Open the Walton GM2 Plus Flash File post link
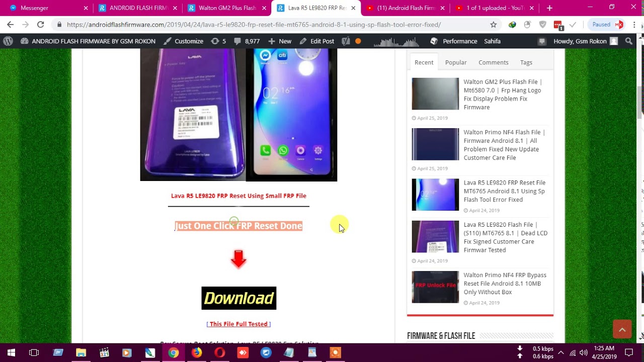644x362 pixels. click(503, 95)
